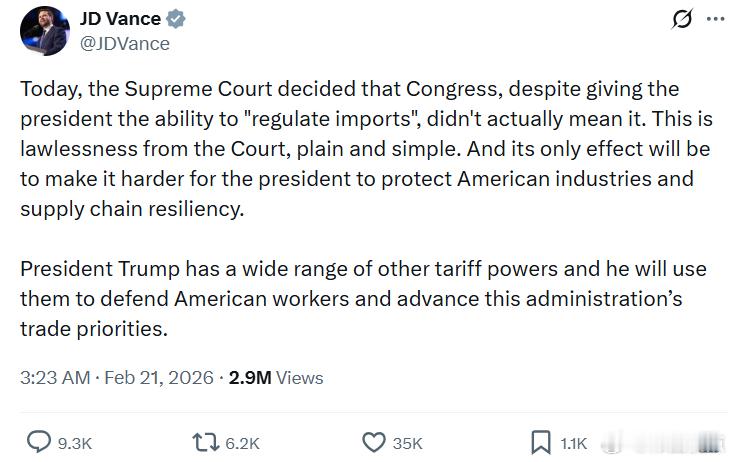Click the JD Vance display name

pos(120,19)
